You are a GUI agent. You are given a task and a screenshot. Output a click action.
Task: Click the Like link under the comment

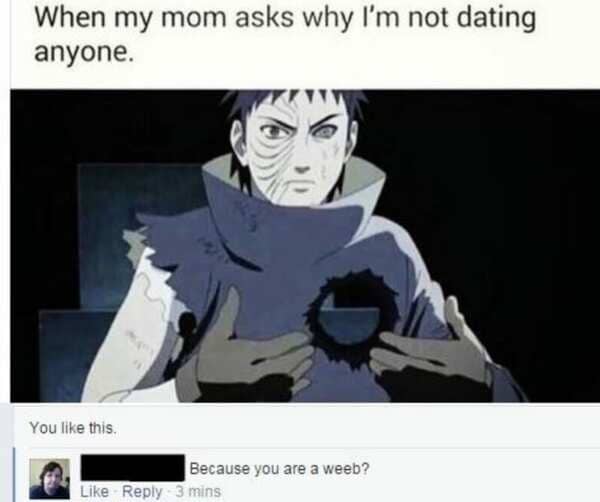click(x=95, y=491)
